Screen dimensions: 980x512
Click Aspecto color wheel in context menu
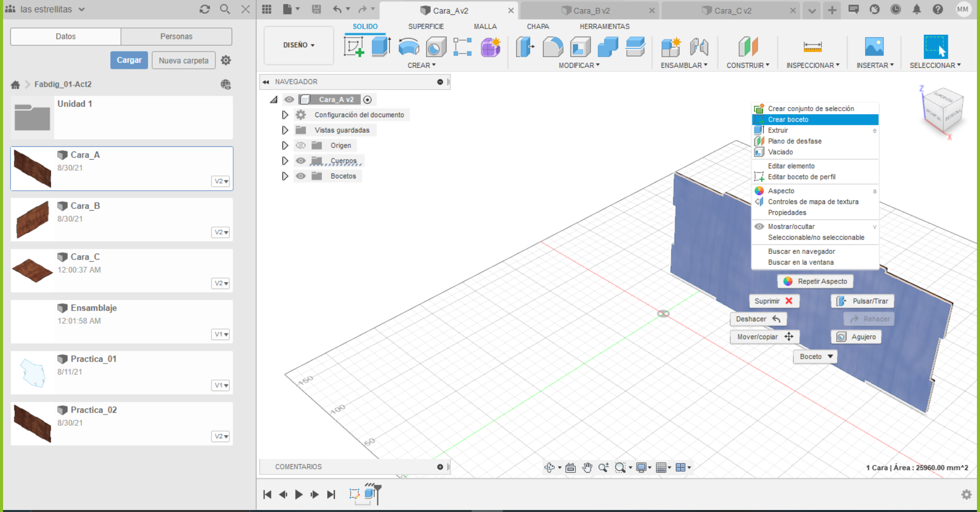(759, 191)
